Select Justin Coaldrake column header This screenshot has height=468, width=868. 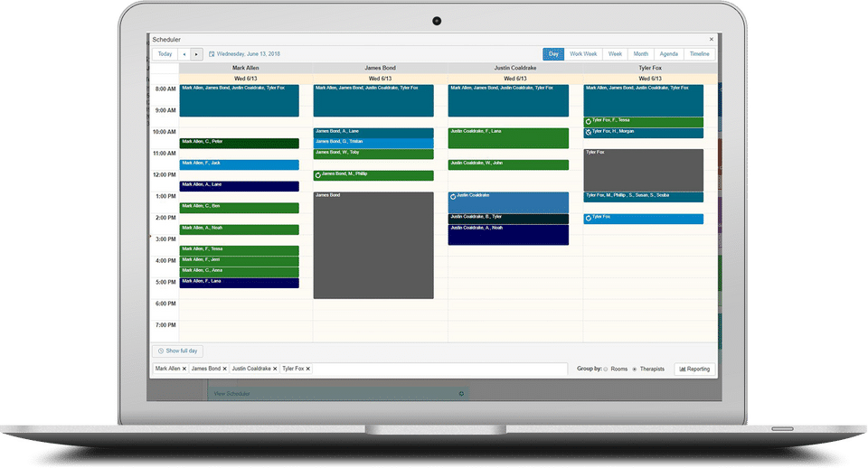click(x=514, y=68)
